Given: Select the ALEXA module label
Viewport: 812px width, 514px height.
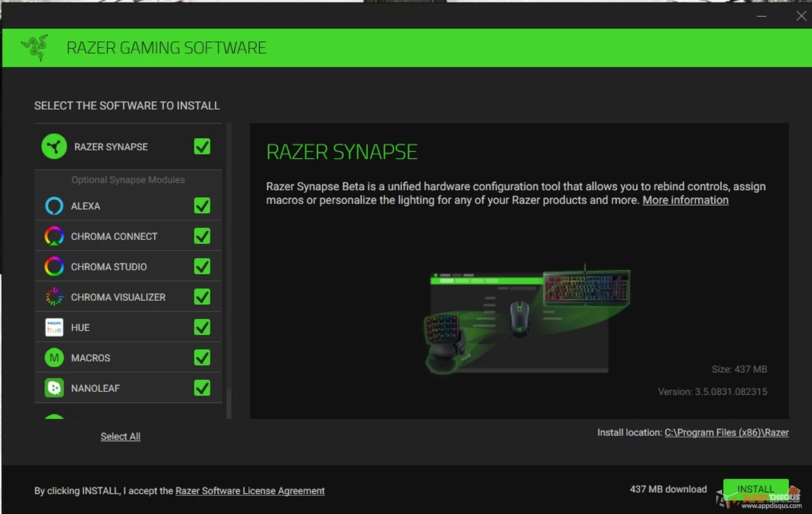Looking at the screenshot, I should tap(85, 206).
